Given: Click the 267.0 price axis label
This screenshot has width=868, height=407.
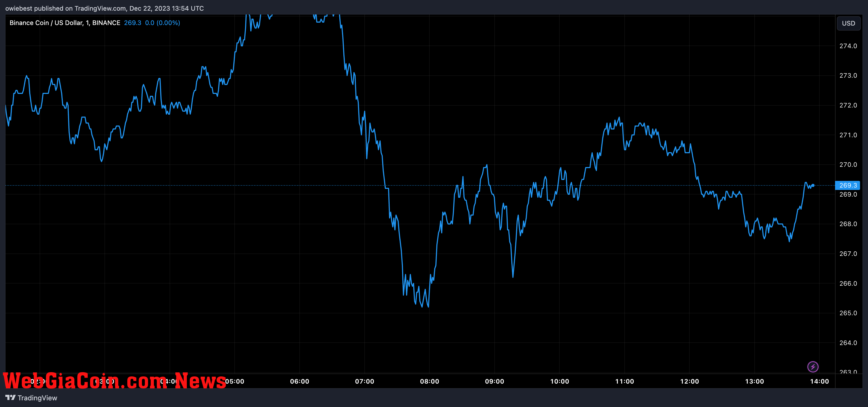Looking at the screenshot, I should coord(848,254).
